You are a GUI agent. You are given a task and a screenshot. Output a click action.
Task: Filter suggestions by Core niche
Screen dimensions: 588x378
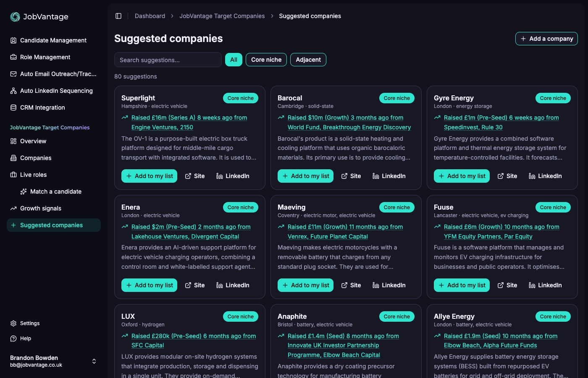pyautogui.click(x=266, y=60)
